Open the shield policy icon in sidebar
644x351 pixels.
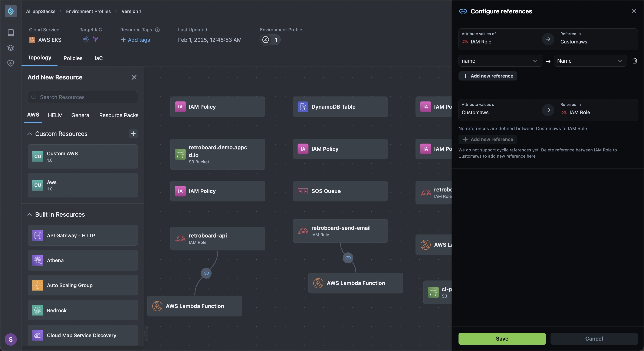[x=10, y=63]
